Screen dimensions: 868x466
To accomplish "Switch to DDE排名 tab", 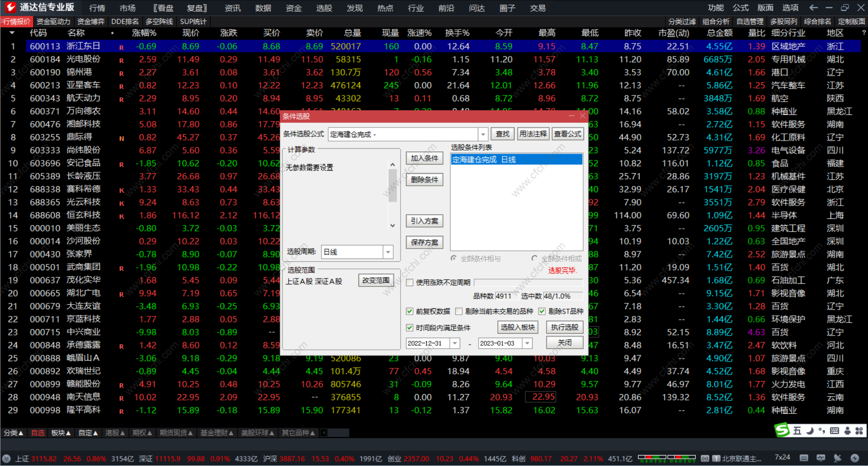I will [125, 21].
